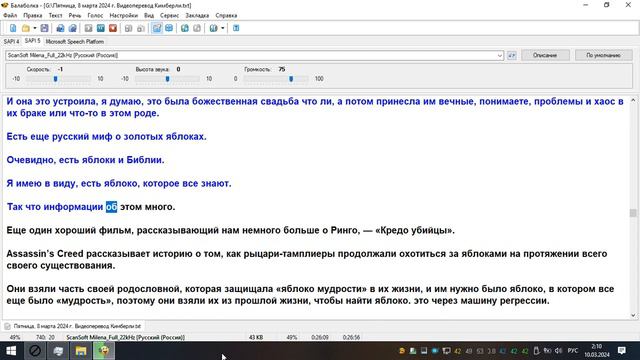This screenshot has width=640, height=360.
Task: Start reading aloud with the gray play icon
Action: [x=88, y=28]
